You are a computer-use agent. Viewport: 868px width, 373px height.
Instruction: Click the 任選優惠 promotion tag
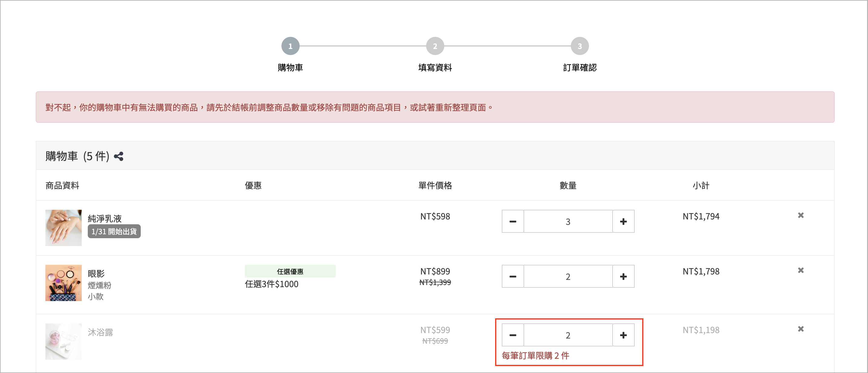[x=290, y=271]
